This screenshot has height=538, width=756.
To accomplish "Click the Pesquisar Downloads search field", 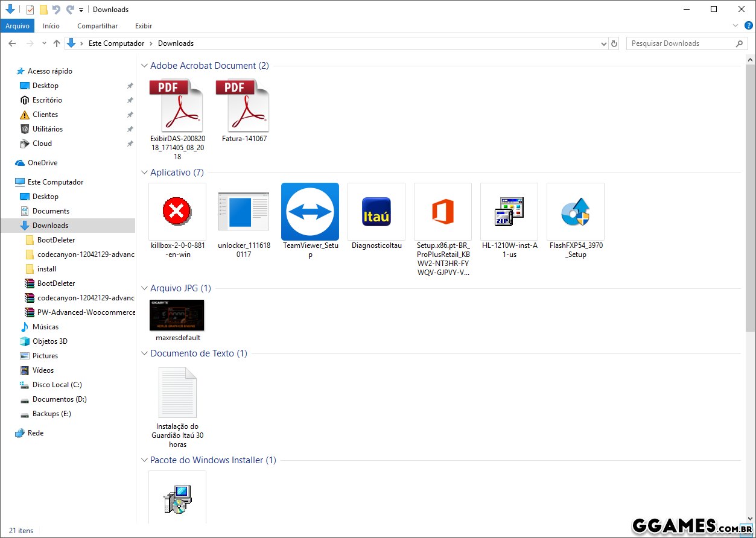I will pyautogui.click(x=681, y=43).
